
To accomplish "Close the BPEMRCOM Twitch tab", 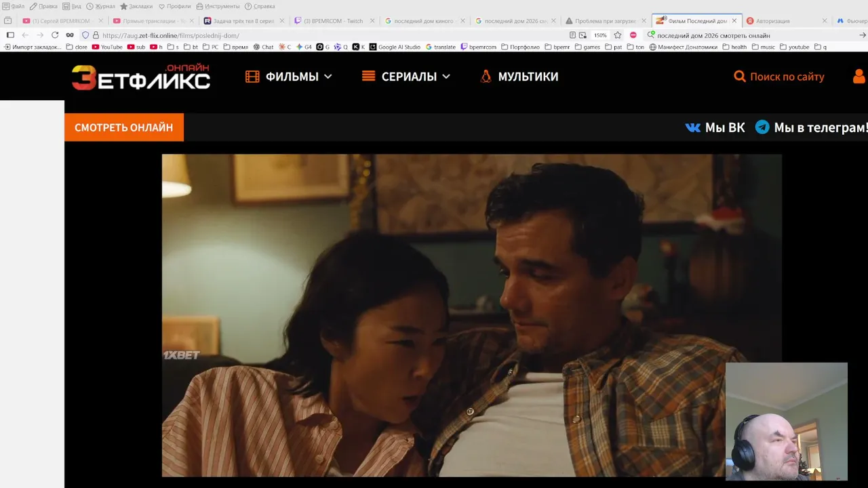I will pos(372,21).
